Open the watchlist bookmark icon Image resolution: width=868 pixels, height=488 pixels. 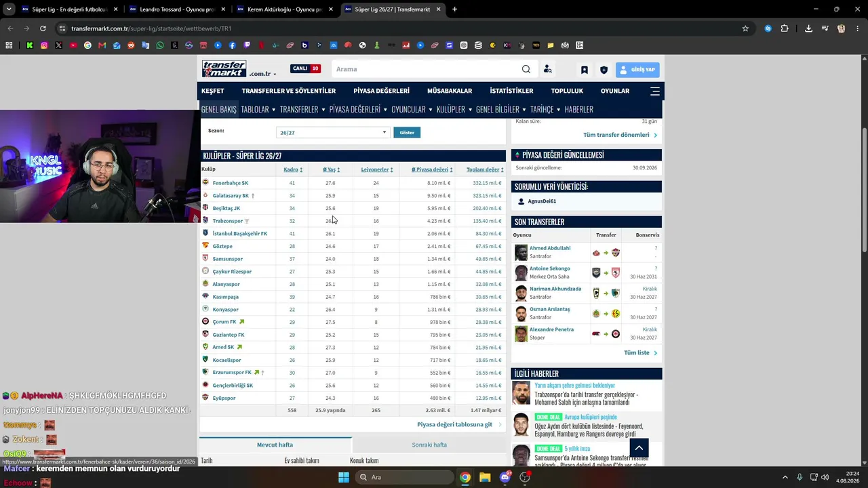point(584,70)
